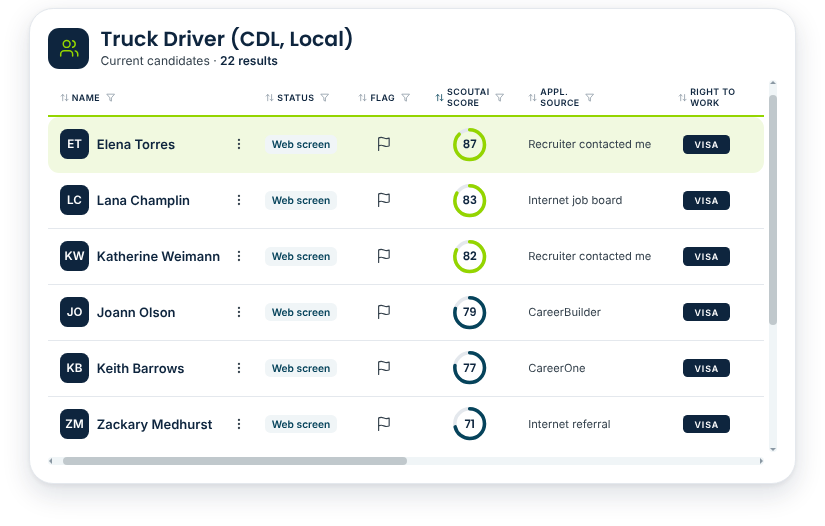
Task: Click the "Internet referral" source cell
Action: (569, 424)
